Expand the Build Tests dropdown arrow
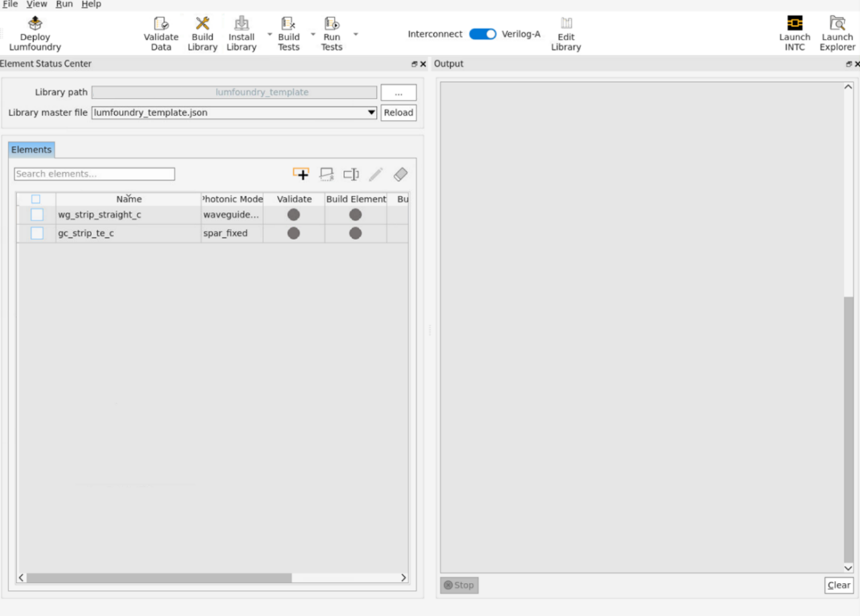 click(313, 34)
